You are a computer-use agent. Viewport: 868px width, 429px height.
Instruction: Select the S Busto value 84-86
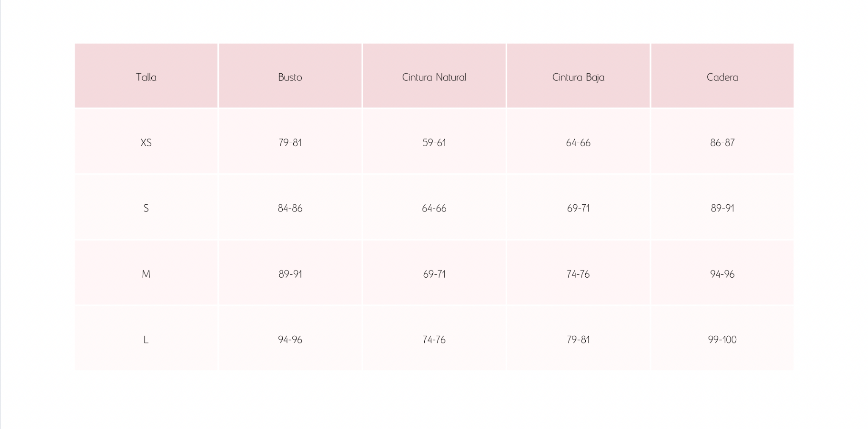(290, 208)
